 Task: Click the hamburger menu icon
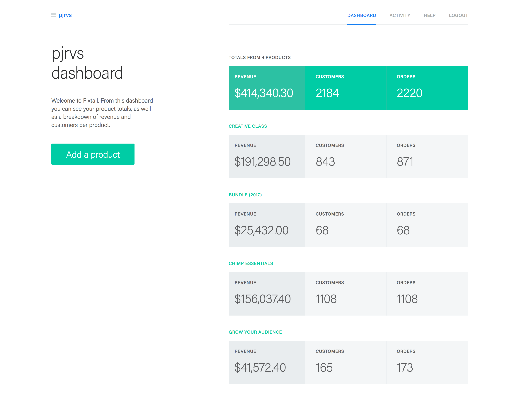tap(54, 15)
